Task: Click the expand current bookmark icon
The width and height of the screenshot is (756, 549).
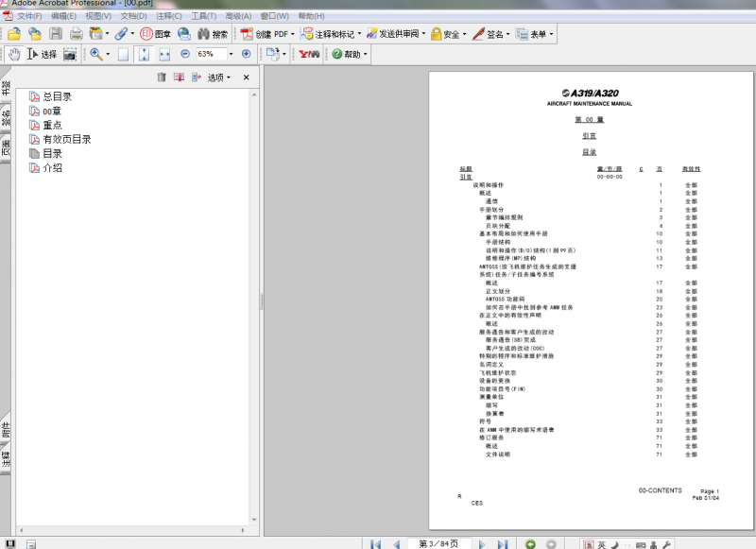Action: tap(197, 77)
